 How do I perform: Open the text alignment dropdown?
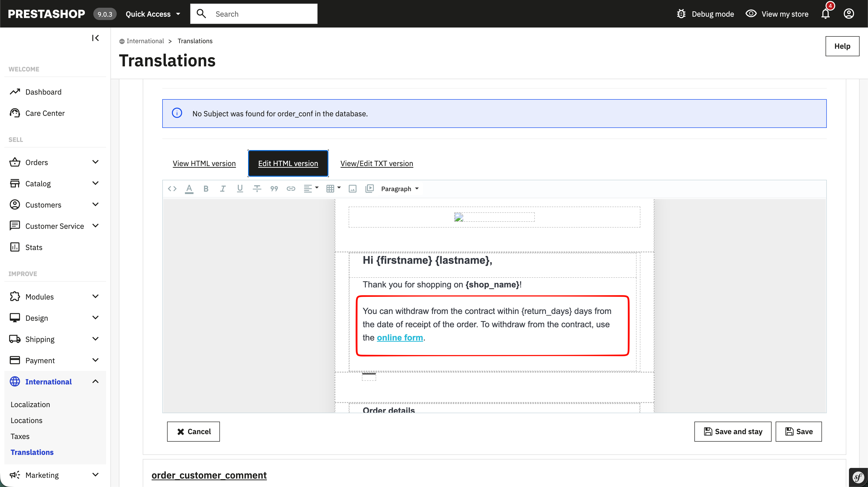point(311,188)
